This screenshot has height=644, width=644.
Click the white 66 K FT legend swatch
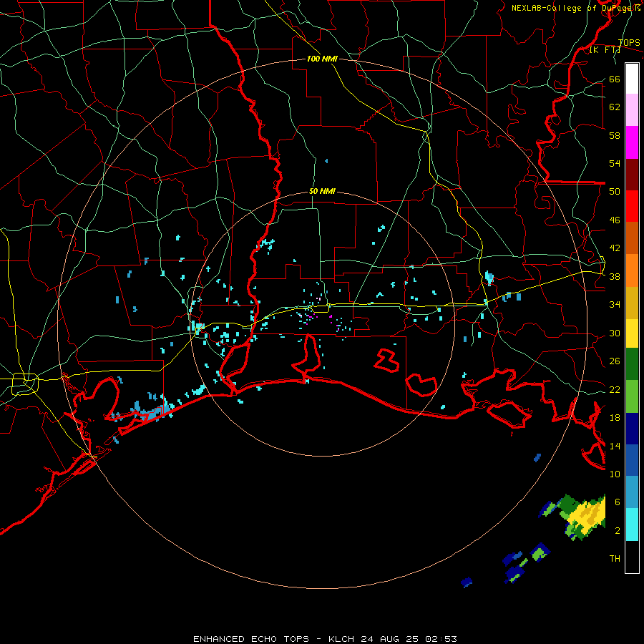pos(632,79)
